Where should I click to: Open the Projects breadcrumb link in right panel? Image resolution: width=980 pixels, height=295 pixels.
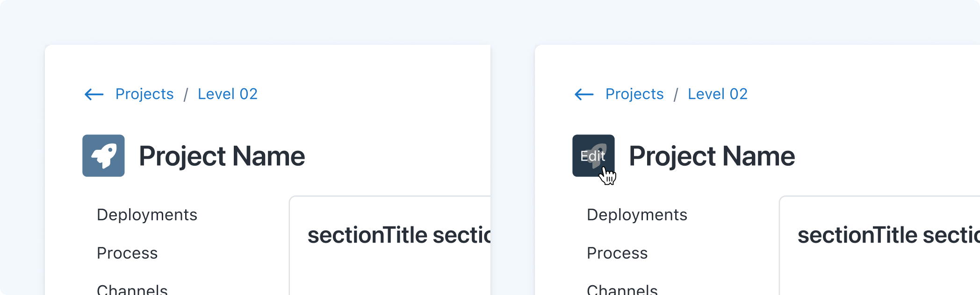634,94
